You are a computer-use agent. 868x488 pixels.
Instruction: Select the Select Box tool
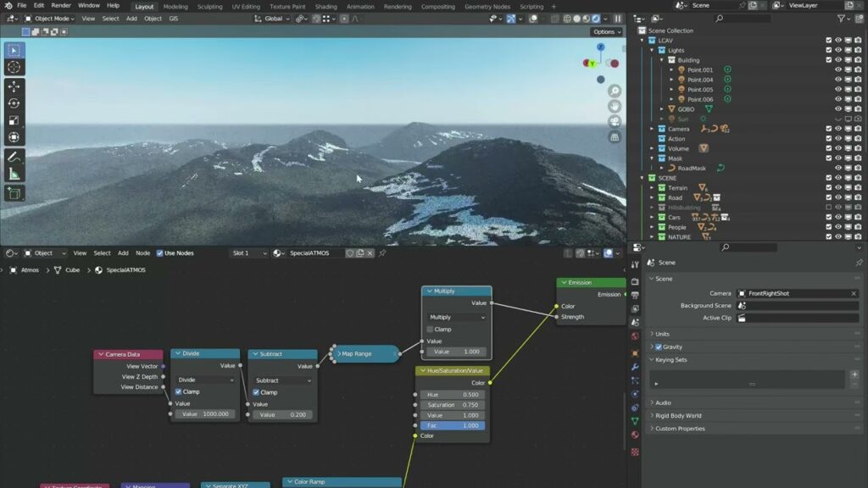tap(14, 50)
